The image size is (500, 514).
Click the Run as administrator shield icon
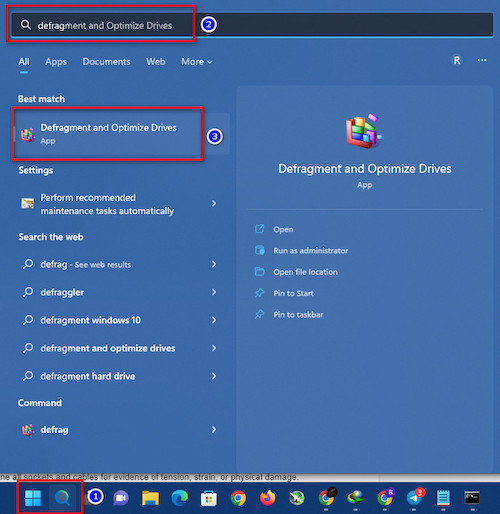(x=259, y=250)
